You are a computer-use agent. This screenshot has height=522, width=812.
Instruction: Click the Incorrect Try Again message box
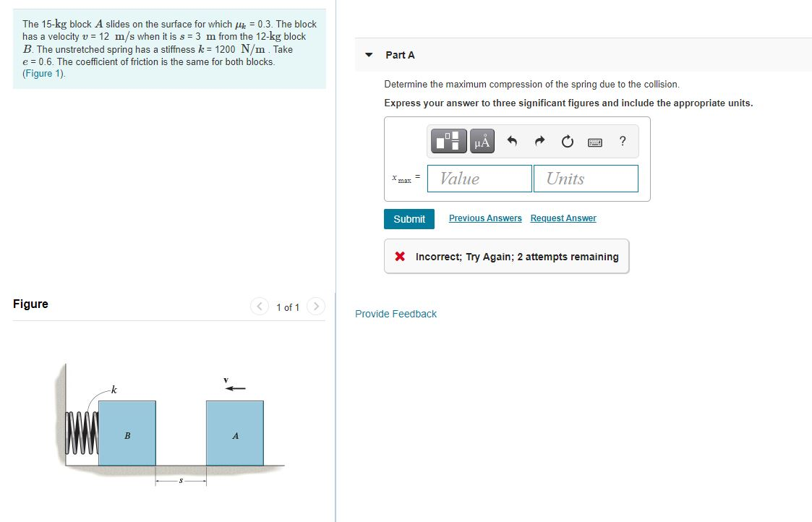506,256
